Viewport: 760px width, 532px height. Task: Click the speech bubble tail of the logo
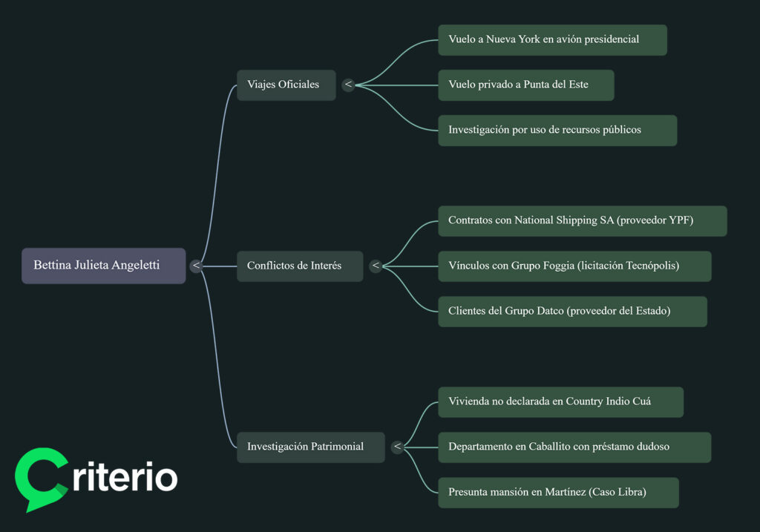30,505
